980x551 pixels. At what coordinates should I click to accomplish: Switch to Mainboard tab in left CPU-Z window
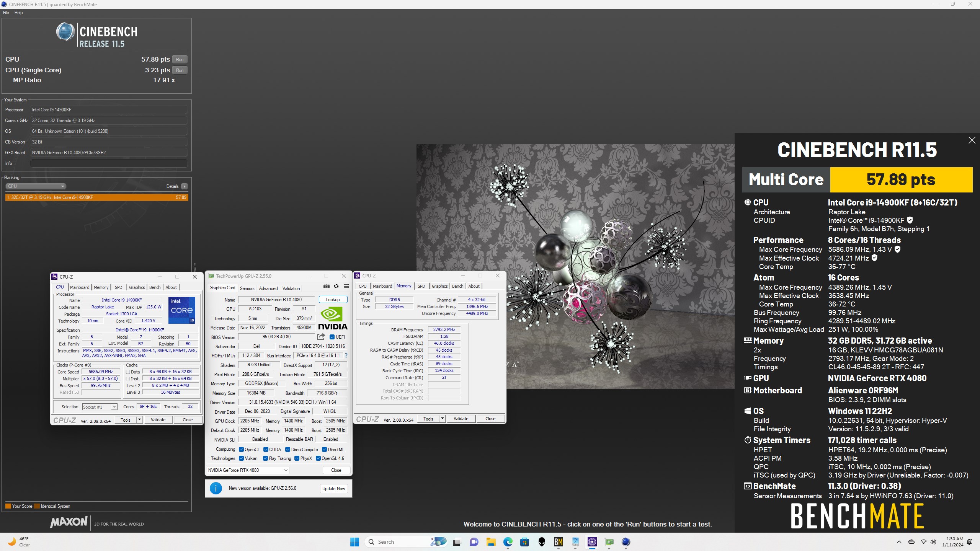[80, 287]
